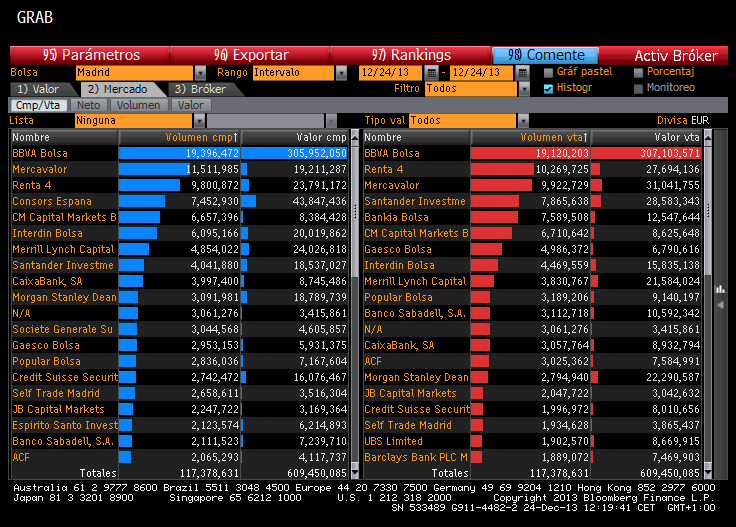Sort by Volumen cmp column header
736x527 pixels.
coord(179,137)
